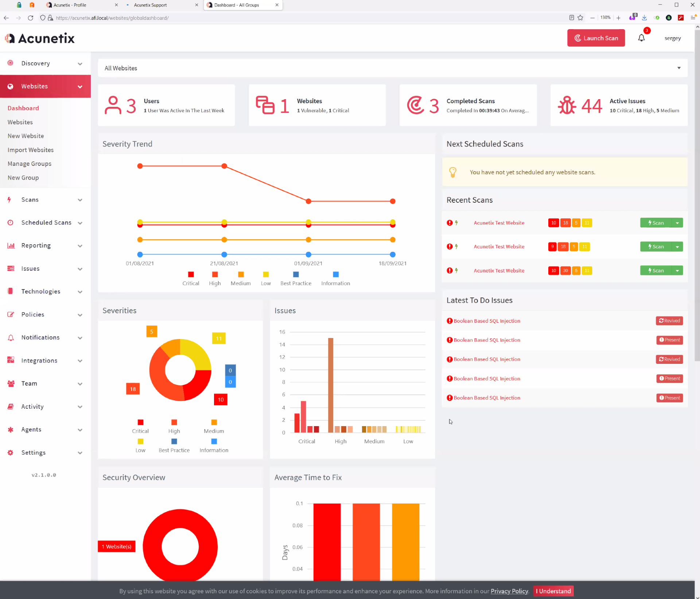Open dropdown arrow beside first Scan button

(x=677, y=223)
